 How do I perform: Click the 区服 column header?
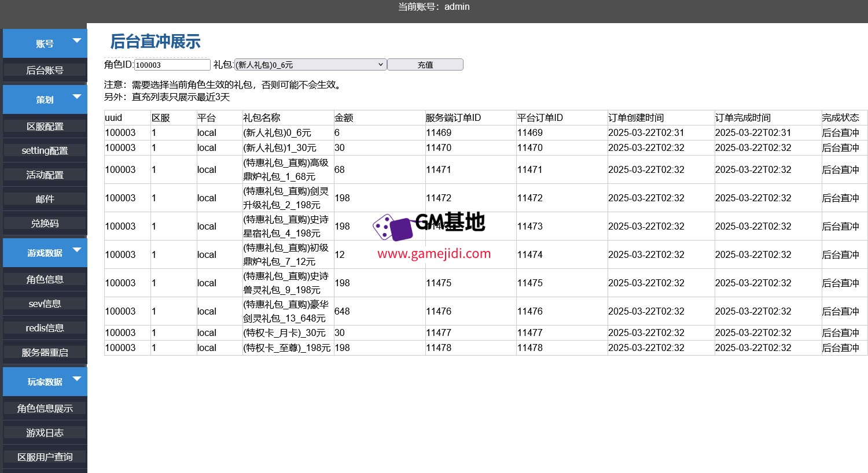174,118
